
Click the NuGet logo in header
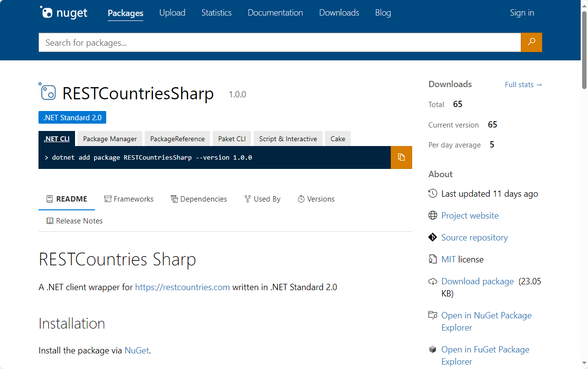pos(63,13)
